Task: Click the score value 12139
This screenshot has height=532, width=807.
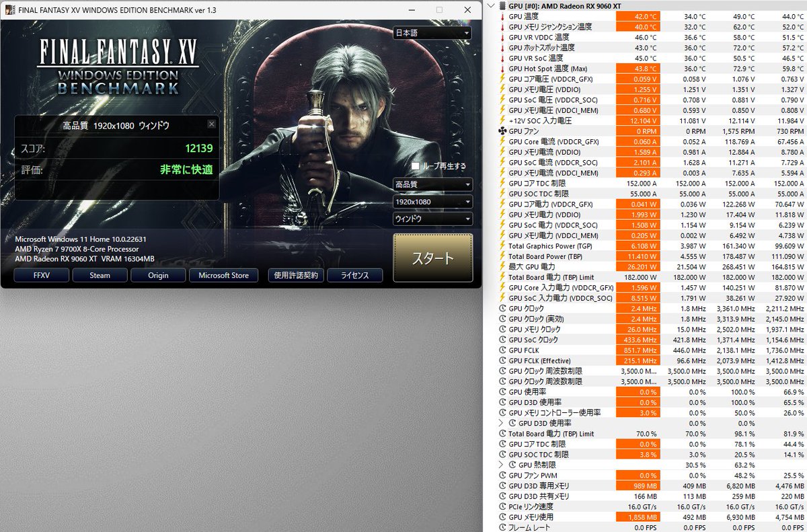Action: point(199,147)
